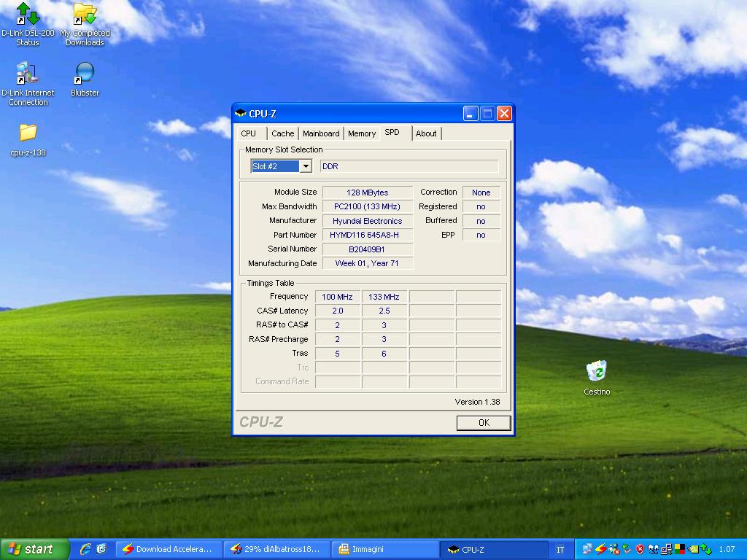Open cpu-z-138 folder on desktop

pyautogui.click(x=28, y=139)
